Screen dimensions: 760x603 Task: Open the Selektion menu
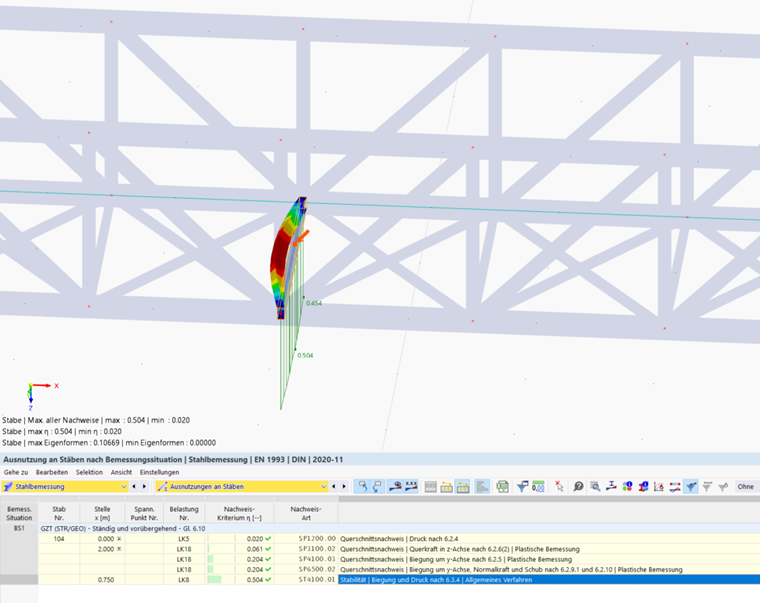pos(89,472)
